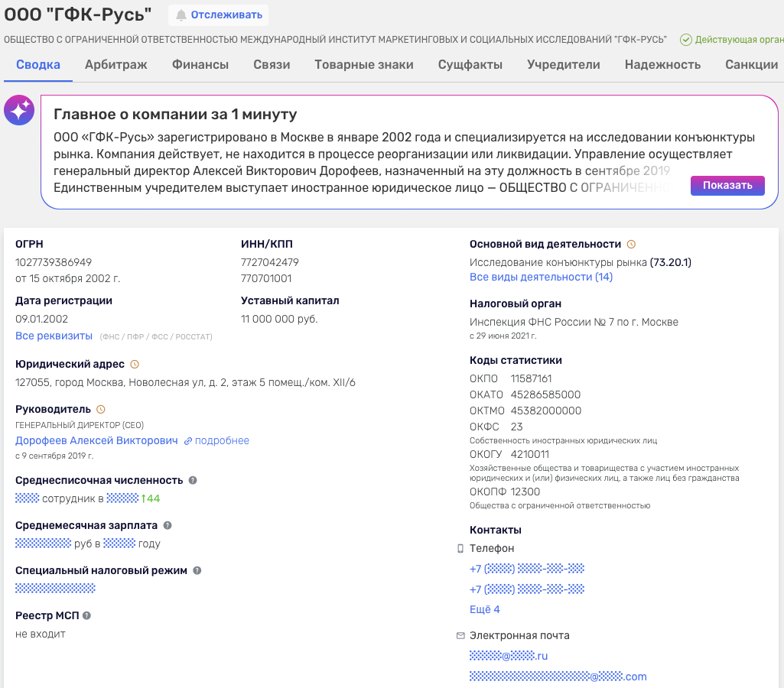Click the bell icon next to Отслеживать
Image resolution: width=784 pixels, height=688 pixels.
(181, 15)
